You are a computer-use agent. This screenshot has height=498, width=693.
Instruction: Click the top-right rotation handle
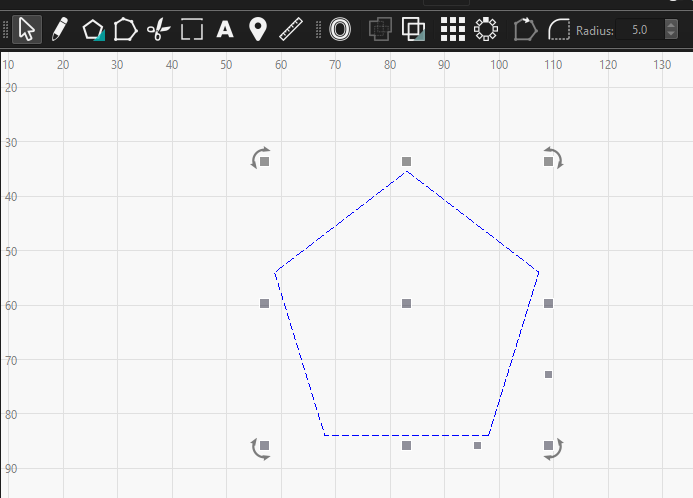pyautogui.click(x=552, y=158)
